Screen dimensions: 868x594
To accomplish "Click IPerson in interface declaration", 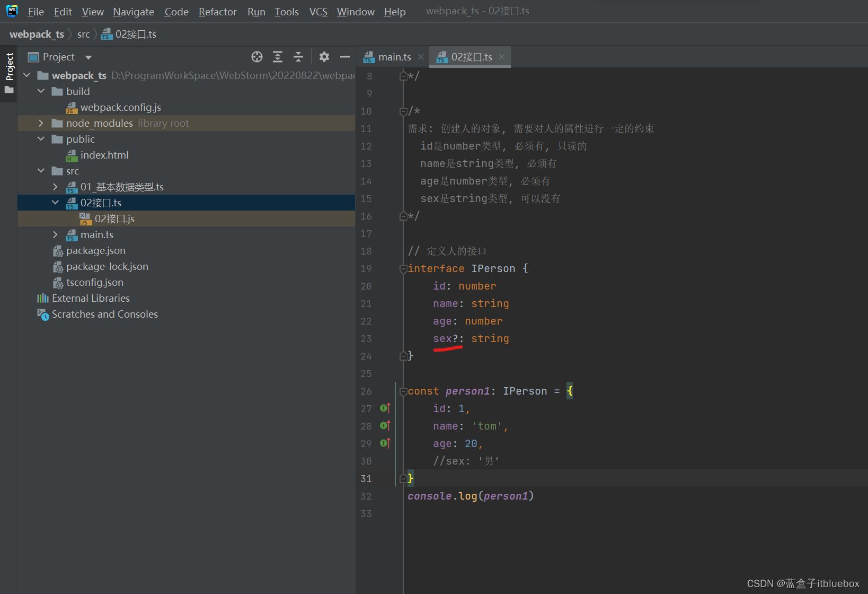I will (x=493, y=268).
